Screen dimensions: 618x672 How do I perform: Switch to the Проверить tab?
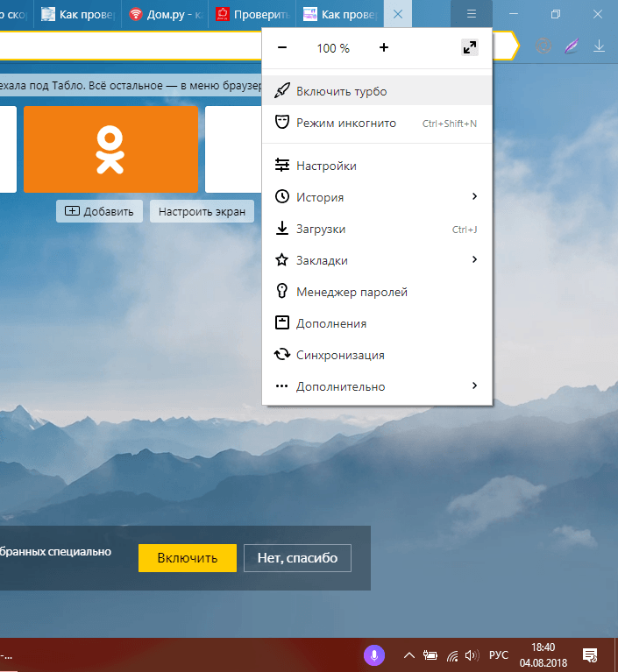tap(252, 14)
